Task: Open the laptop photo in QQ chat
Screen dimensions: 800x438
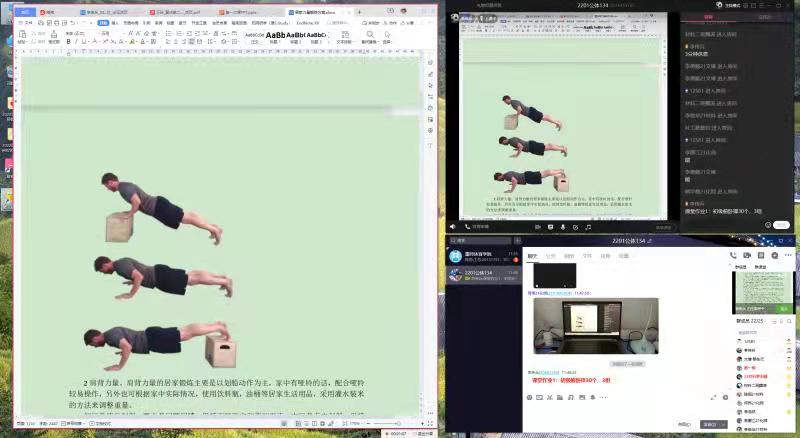Action: [596, 326]
